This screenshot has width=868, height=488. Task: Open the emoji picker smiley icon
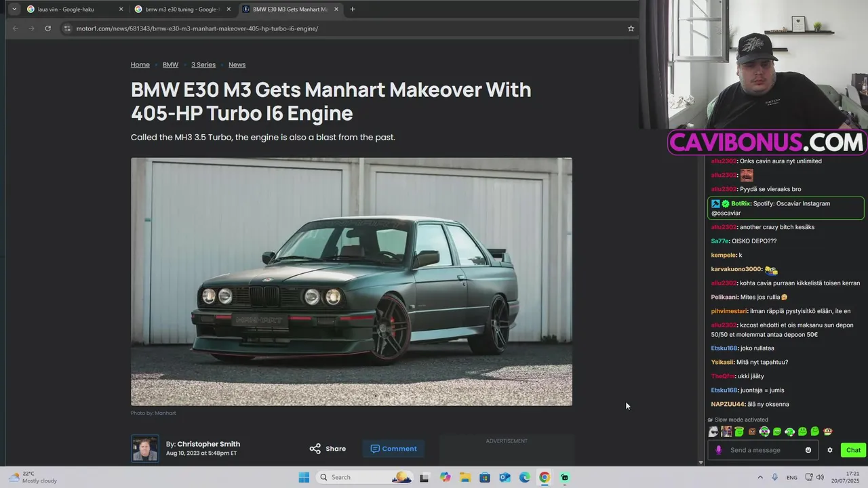pos(808,450)
